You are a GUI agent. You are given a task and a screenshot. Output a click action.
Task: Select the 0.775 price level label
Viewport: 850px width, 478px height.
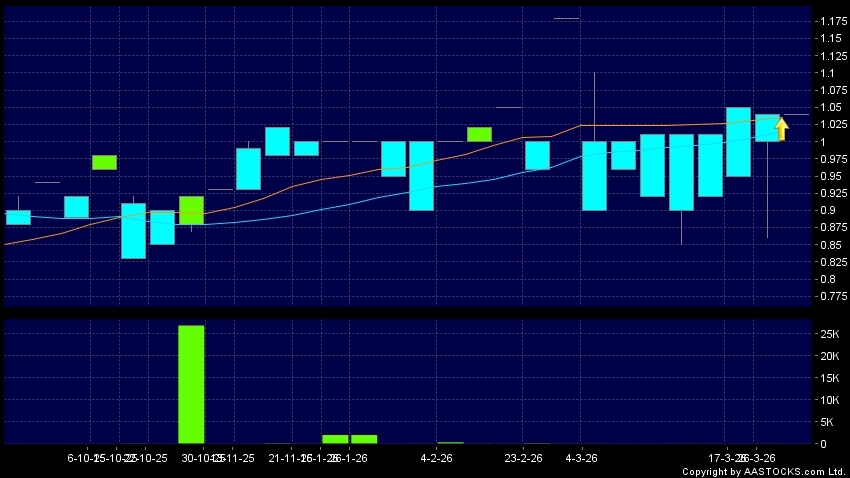[x=829, y=297]
